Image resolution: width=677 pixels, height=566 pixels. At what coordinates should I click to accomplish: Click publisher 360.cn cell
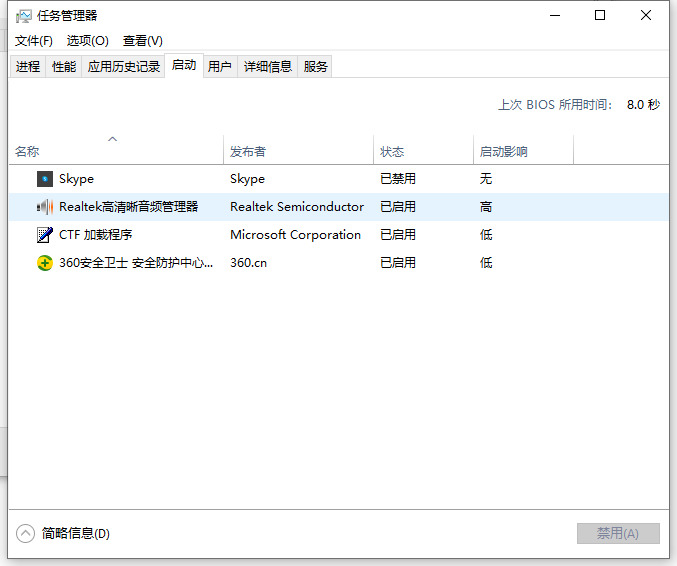(x=249, y=263)
